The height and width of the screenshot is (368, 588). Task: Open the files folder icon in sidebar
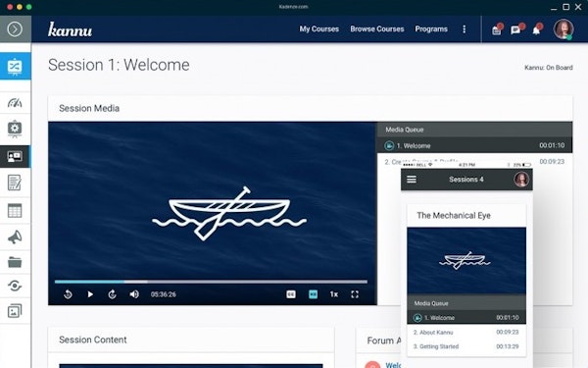(x=15, y=262)
